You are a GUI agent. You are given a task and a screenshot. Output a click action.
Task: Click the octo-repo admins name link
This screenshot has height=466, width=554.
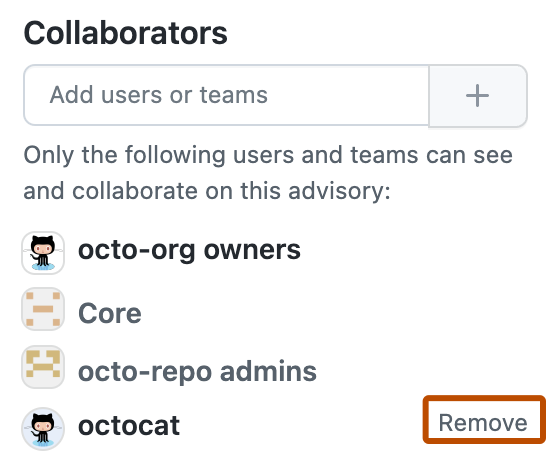197,372
